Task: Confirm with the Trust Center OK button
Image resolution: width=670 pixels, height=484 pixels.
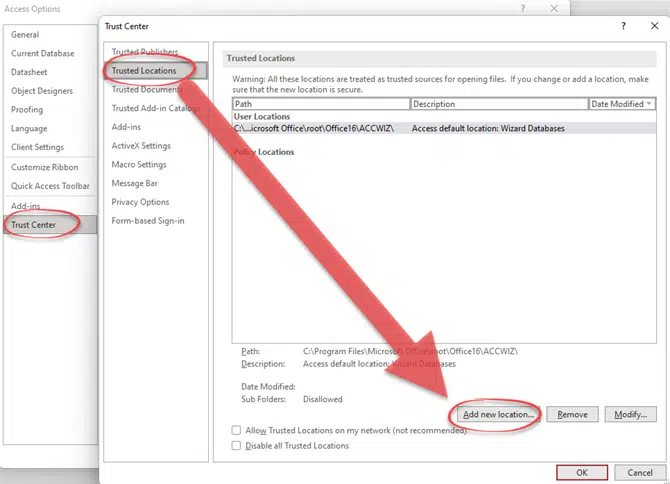Action: 582,472
